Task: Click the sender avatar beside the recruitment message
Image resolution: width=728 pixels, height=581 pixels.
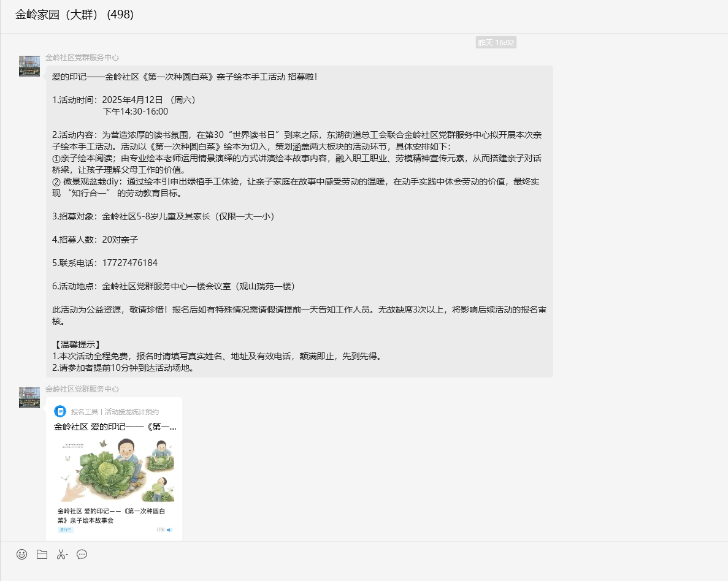Action: tap(29, 66)
